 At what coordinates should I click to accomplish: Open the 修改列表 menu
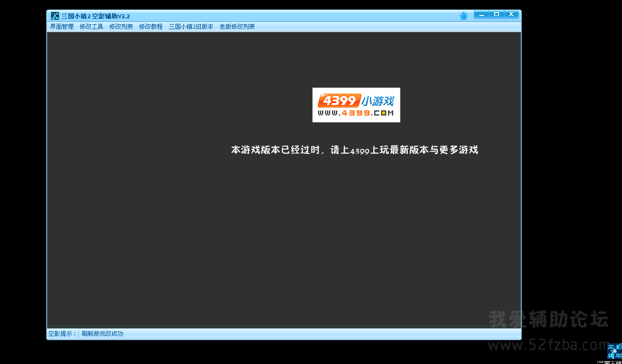(x=121, y=27)
